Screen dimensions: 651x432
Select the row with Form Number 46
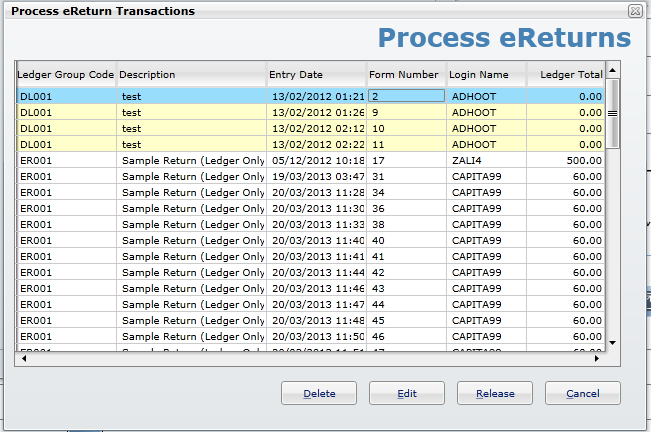pyautogui.click(x=311, y=336)
